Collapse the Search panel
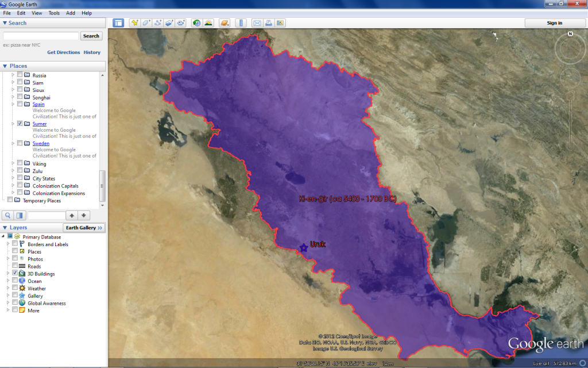588x368 pixels. click(5, 23)
